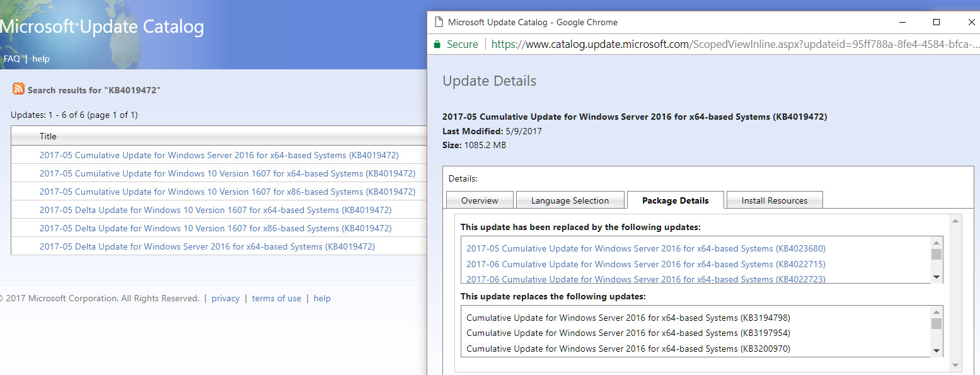Click the Size 1085.2 MB text

point(474,145)
